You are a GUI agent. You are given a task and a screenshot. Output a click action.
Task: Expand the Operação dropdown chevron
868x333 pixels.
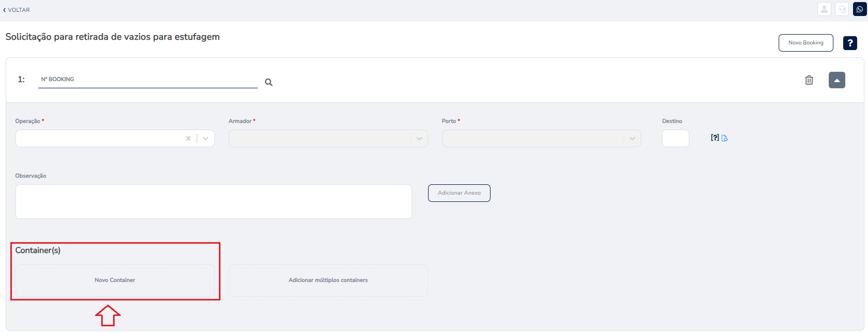(206, 138)
